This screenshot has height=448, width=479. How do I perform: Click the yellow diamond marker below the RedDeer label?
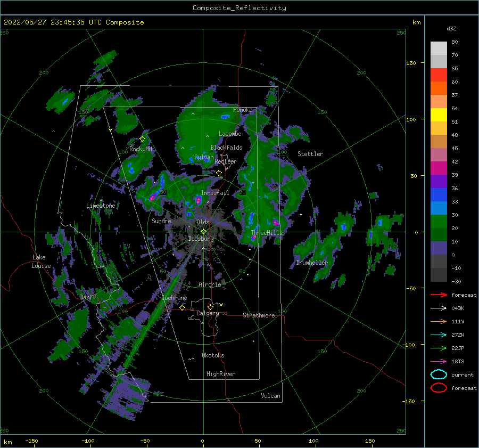219,173
